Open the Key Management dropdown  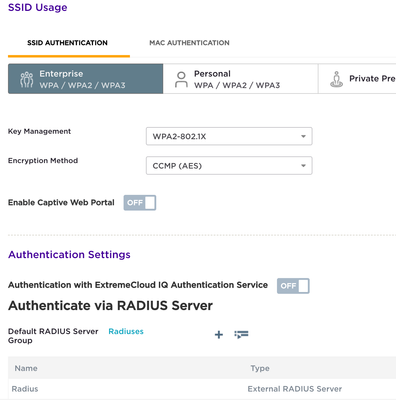[x=229, y=136]
